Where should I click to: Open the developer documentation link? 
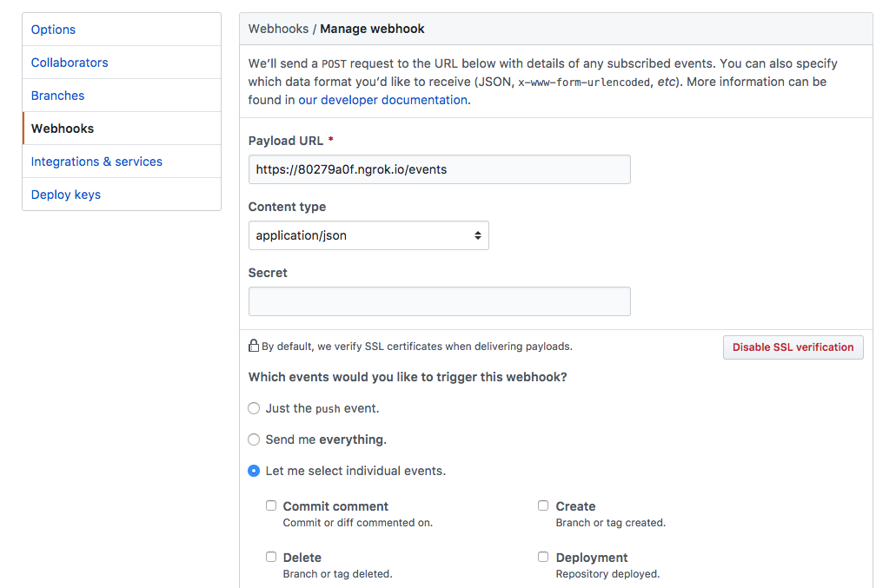382,100
